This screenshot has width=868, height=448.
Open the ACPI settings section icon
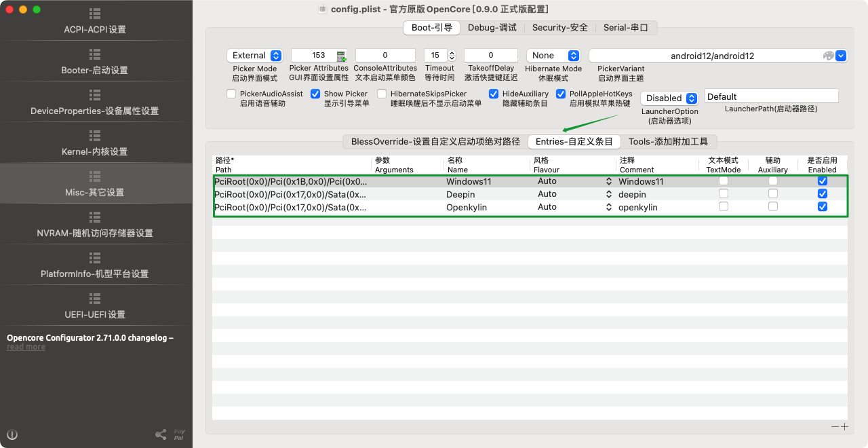pyautogui.click(x=95, y=14)
